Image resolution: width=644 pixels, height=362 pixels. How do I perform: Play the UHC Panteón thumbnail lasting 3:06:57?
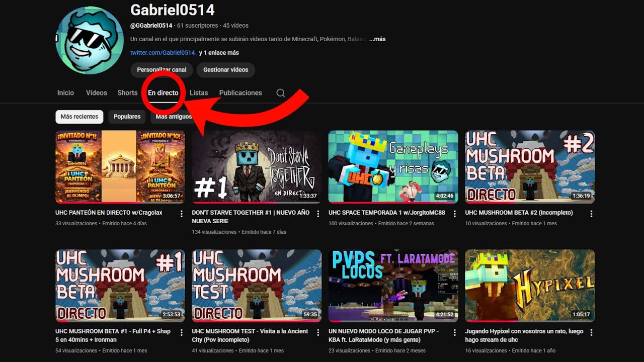click(120, 167)
